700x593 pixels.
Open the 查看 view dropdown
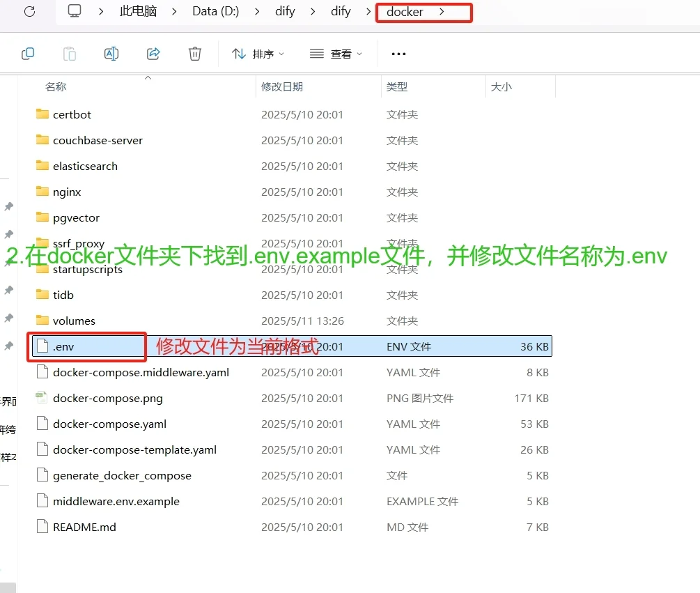pyautogui.click(x=336, y=54)
